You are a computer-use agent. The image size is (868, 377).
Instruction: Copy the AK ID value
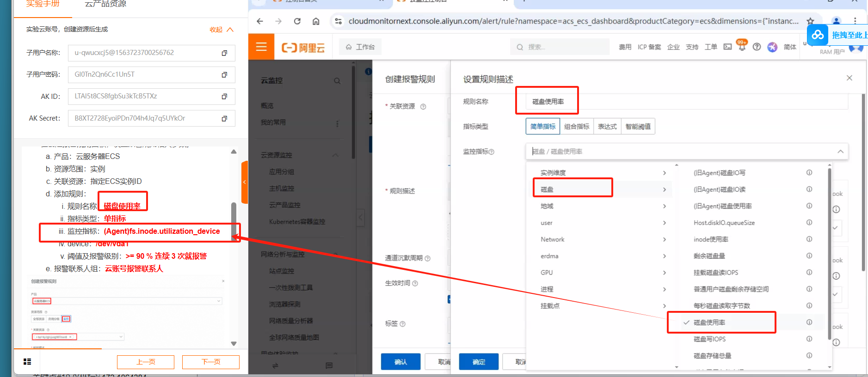pyautogui.click(x=224, y=97)
